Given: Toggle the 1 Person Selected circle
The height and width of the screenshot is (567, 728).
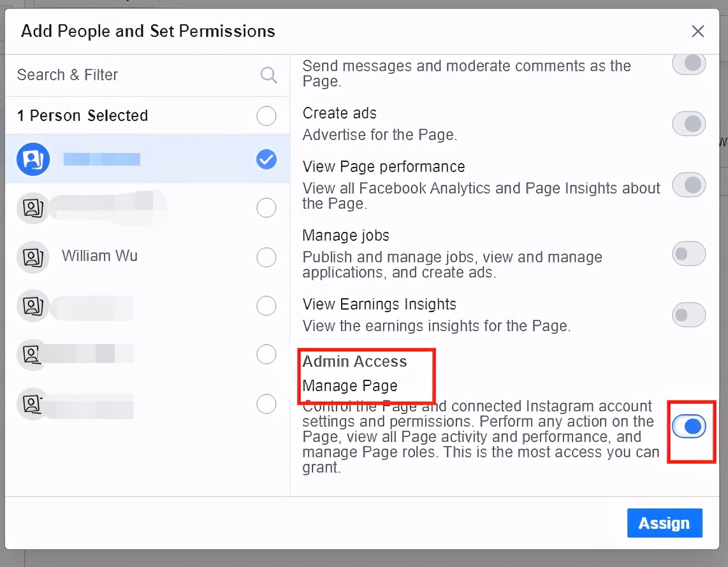Looking at the screenshot, I should pos(266,116).
